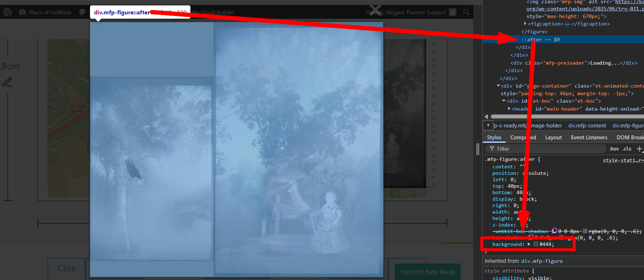Viewport: 644px width, 280px height.
Task: Open the Event Listeners tab
Action: tap(589, 137)
